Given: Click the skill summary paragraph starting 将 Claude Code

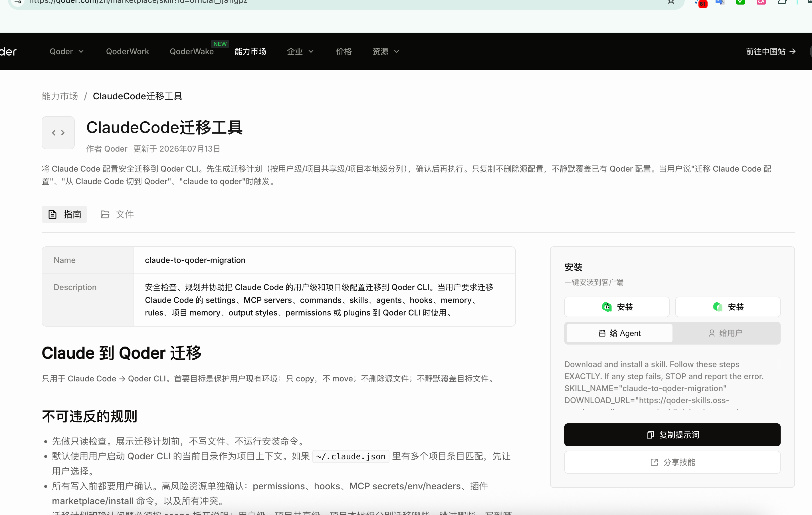Looking at the screenshot, I should (x=407, y=175).
